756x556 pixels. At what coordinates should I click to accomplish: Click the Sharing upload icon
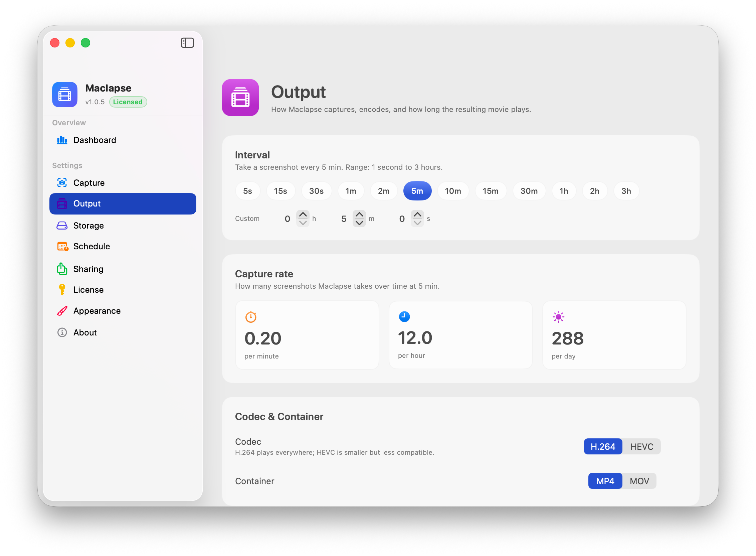62,269
